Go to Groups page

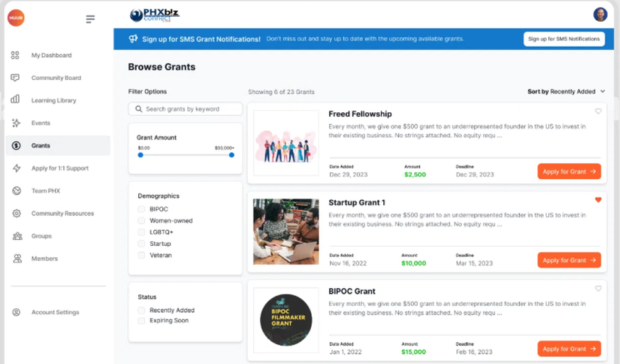(58, 236)
